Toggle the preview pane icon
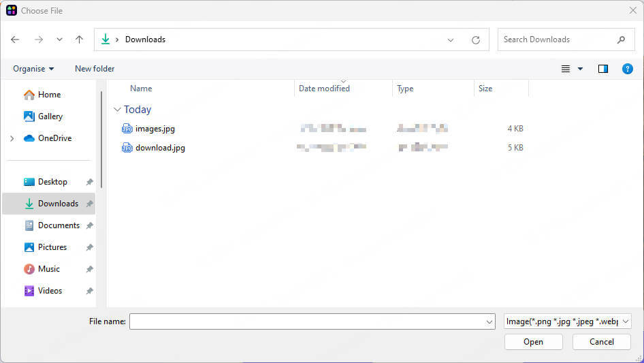Viewport: 644px width, 363px height. pyautogui.click(x=602, y=69)
